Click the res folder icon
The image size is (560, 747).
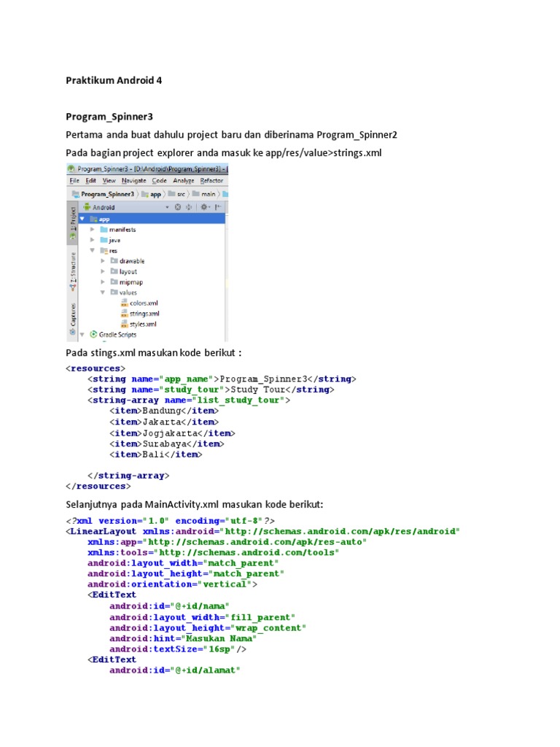104,250
